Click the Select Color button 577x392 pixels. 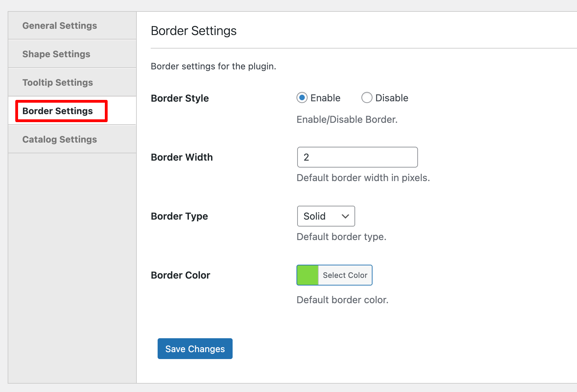pyautogui.click(x=345, y=275)
